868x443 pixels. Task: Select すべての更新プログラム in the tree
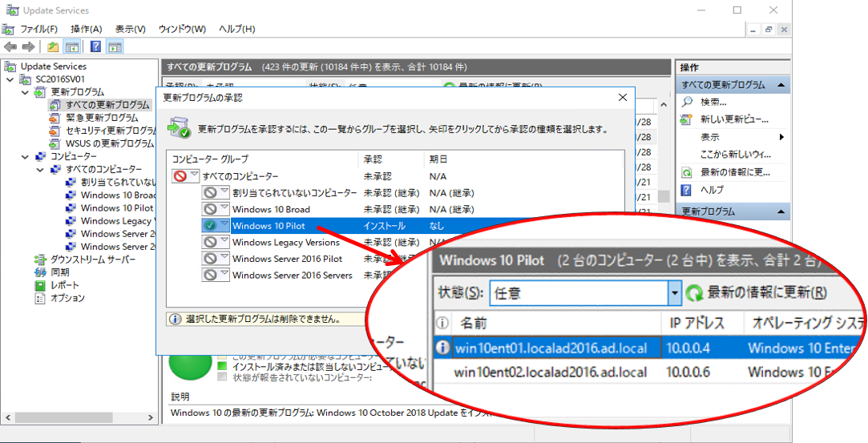click(x=107, y=104)
